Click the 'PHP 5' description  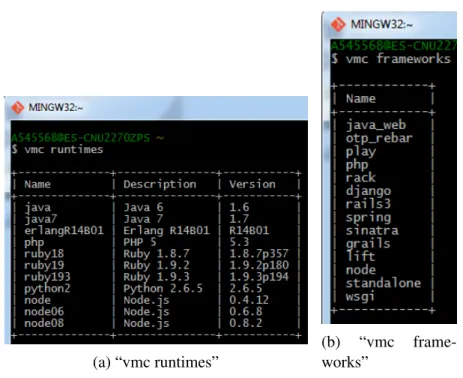pyautogui.click(x=140, y=242)
